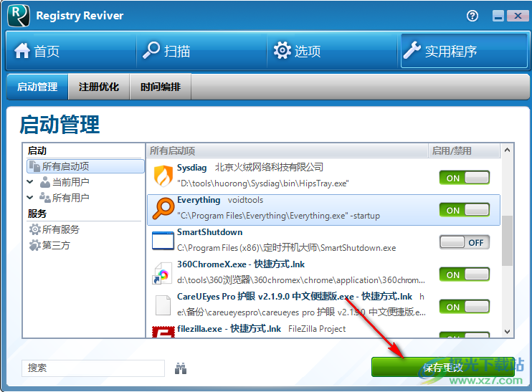Click the utilities wrench icon
The image size is (532, 392).
click(x=412, y=50)
